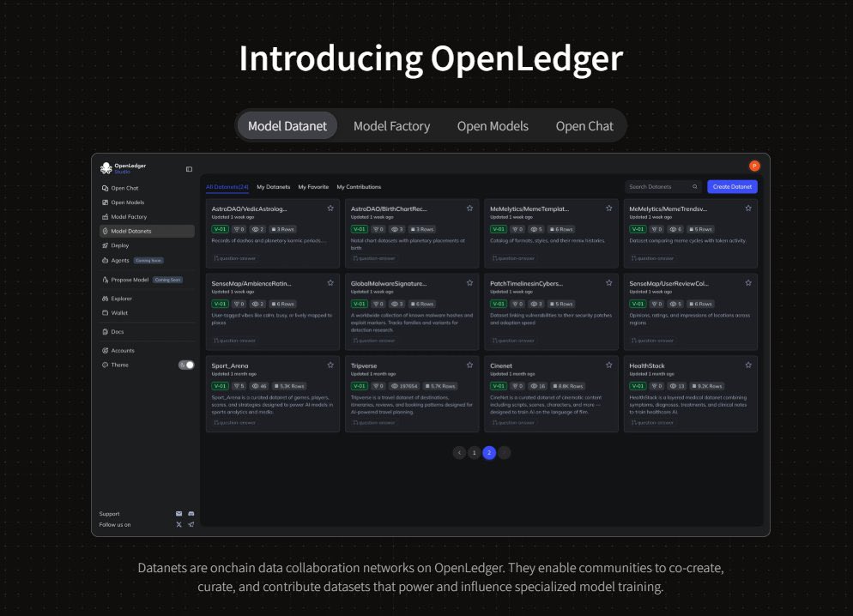
Task: Open the My Favorite tab
Action: point(313,187)
